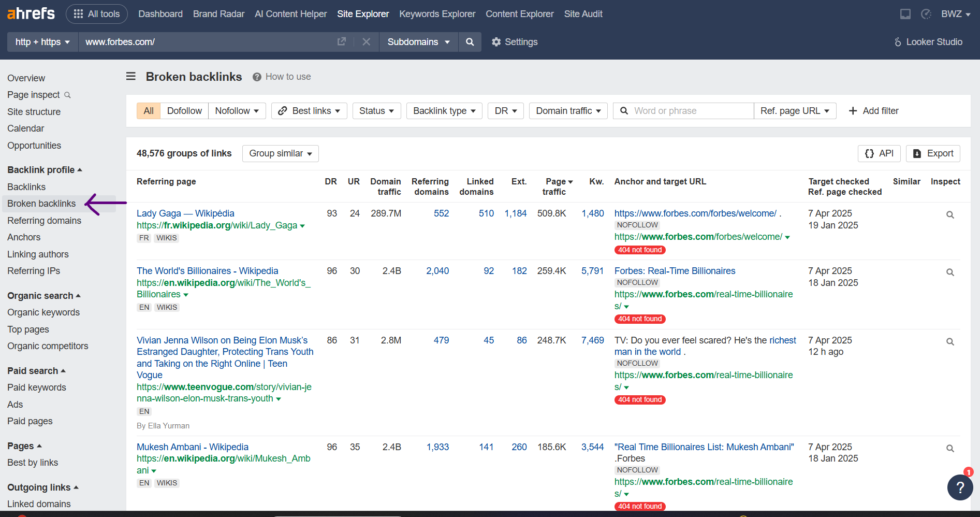Click the Ahrefs logo
The width and height of the screenshot is (980, 517).
point(31,13)
